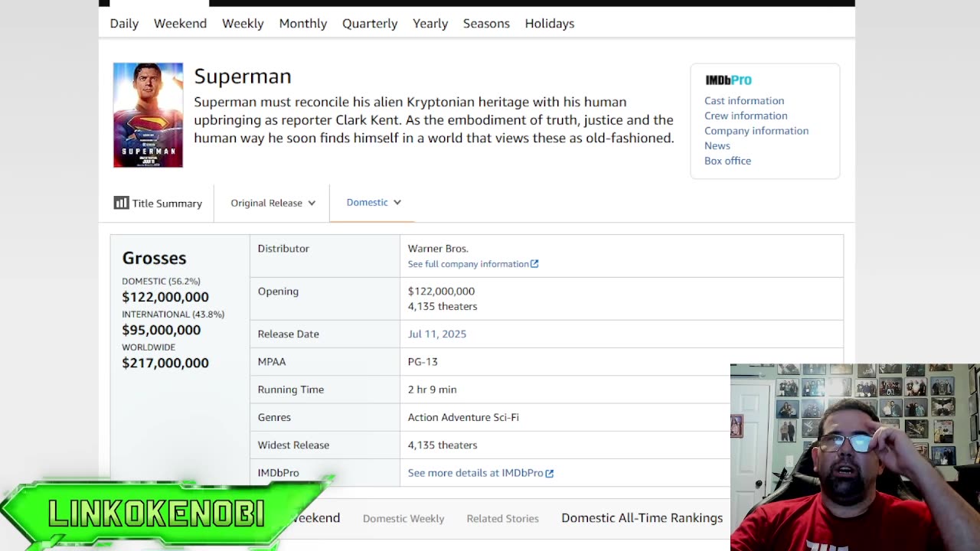Viewport: 980px width, 551px height.
Task: Open the News link in IMDbPro box
Action: 717,145
